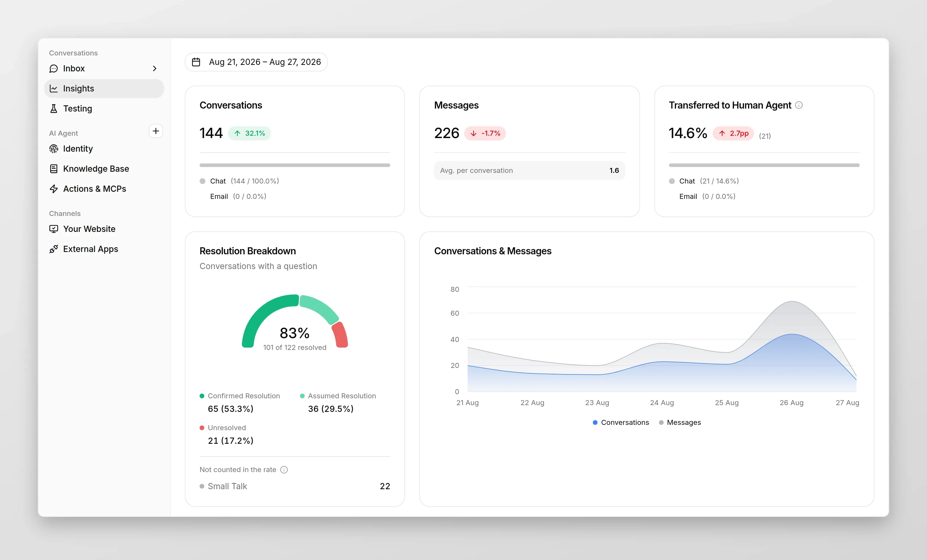This screenshot has width=927, height=560.
Task: Add a new AI Agent with plus button
Action: pos(156,131)
